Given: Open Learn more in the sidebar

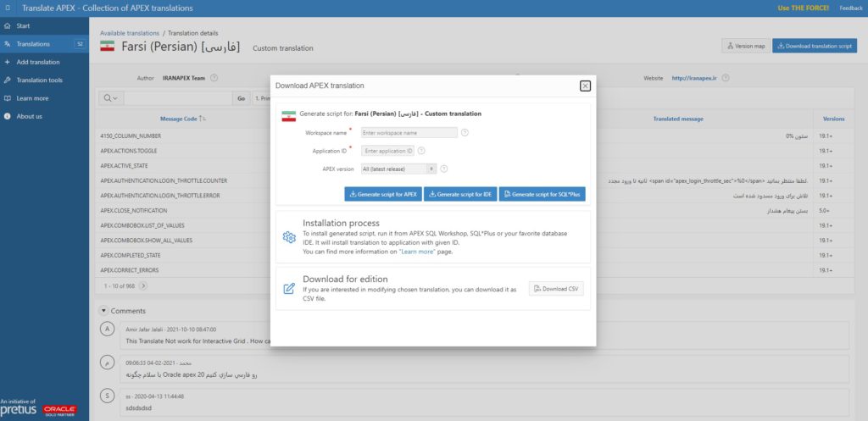Looking at the screenshot, I should point(44,98).
